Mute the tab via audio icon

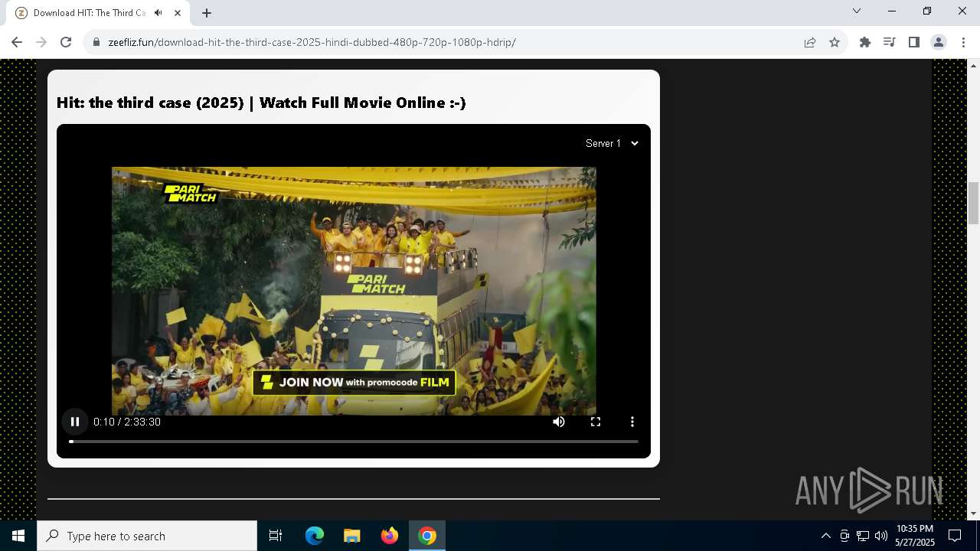coord(158,13)
